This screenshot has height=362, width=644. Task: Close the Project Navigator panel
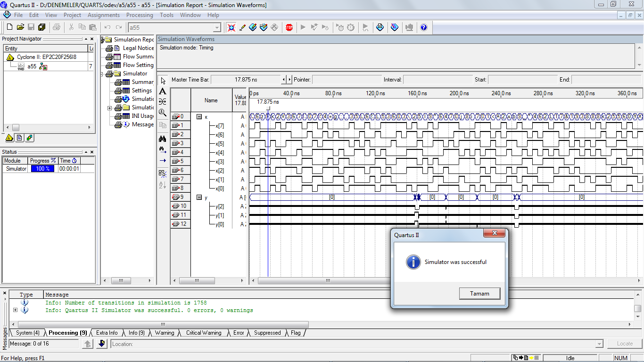(92, 39)
